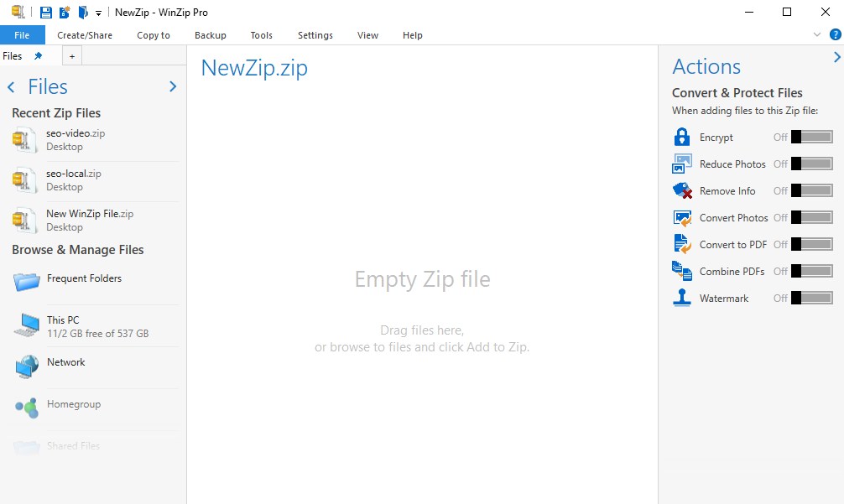Click the 'Reduce Photos' action label
Screen dimensions: 844x504
pyautogui.click(x=732, y=164)
